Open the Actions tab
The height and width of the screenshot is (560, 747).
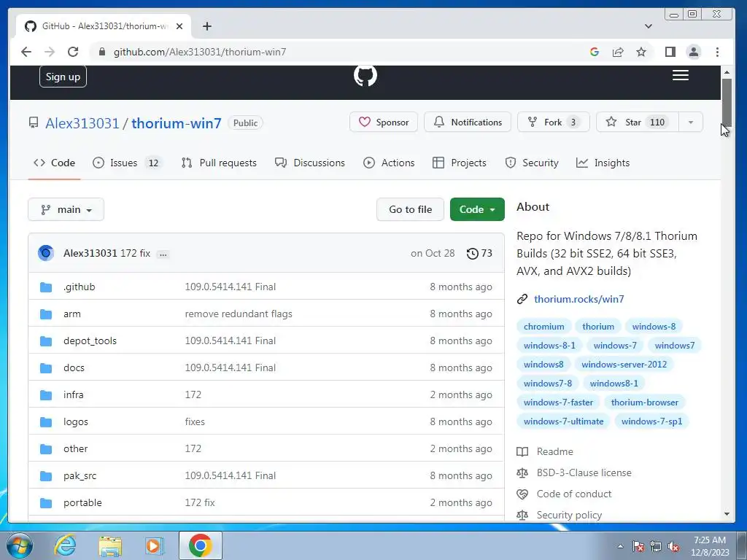tap(390, 163)
